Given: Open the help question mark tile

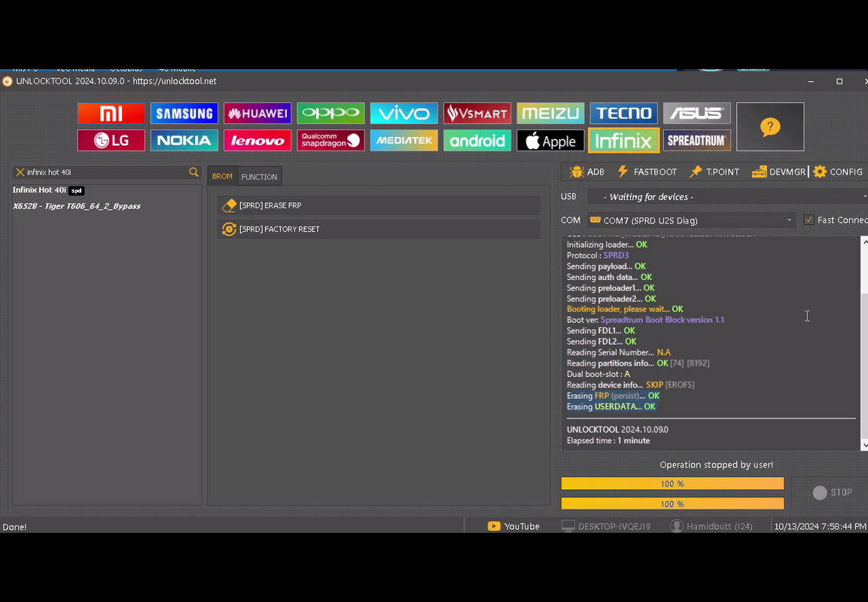Looking at the screenshot, I should click(770, 126).
